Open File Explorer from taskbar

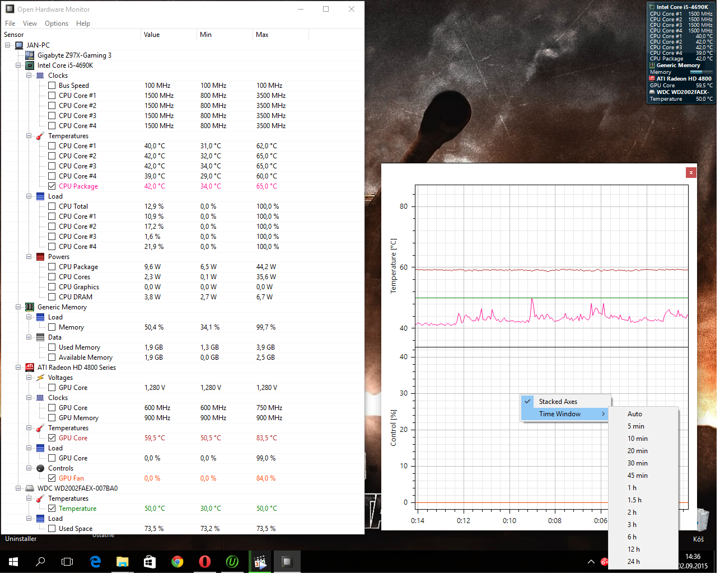[x=122, y=562]
